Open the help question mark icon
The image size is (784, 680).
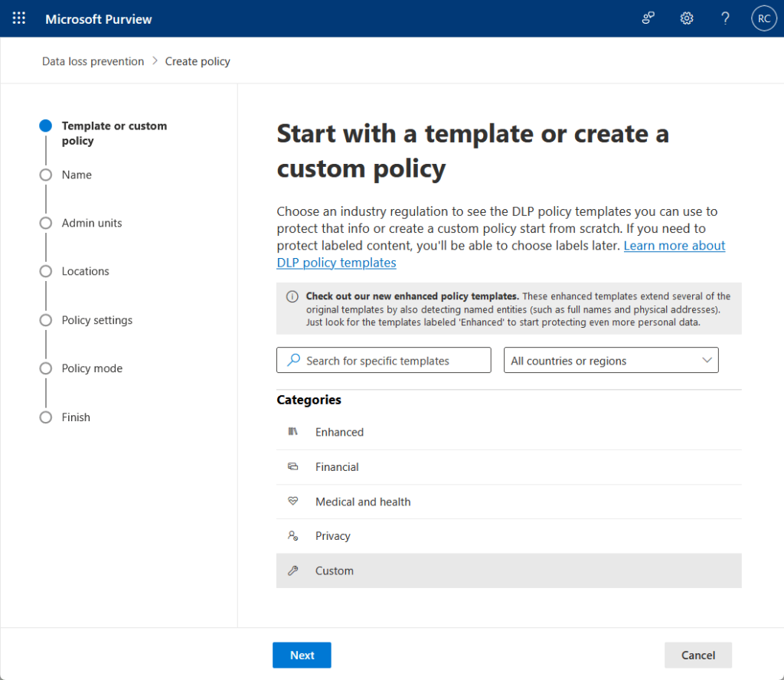725,18
